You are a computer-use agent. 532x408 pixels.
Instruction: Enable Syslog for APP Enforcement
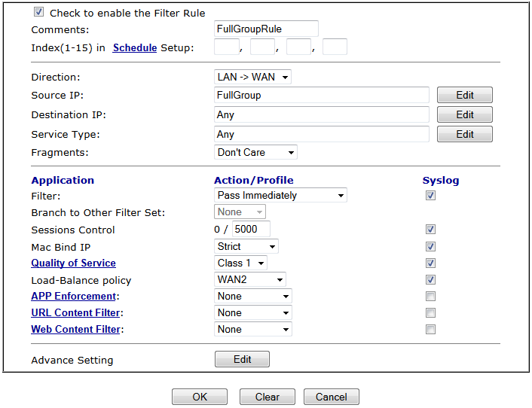[430, 296]
